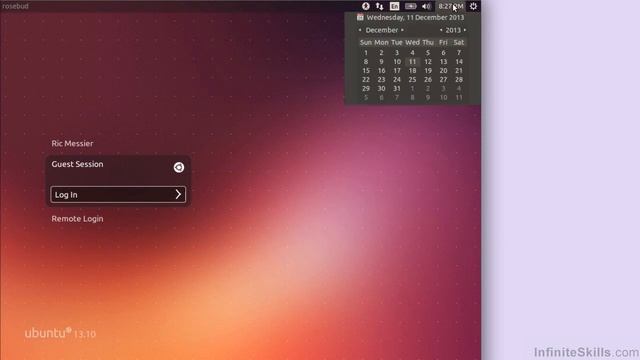
Task: Pick date 18 in the calendar
Action: 412,71
